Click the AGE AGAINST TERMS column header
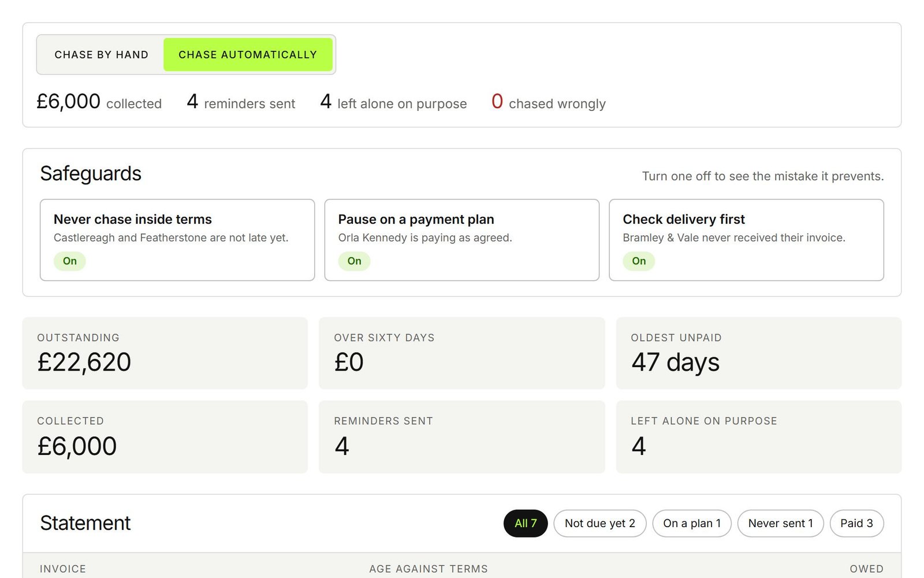Screen dimensions: 924x578 [x=429, y=569]
